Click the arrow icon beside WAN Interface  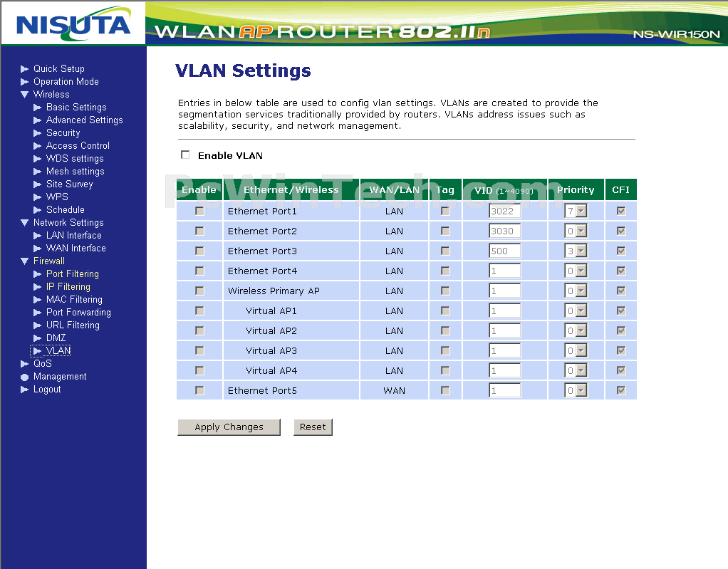(38, 249)
